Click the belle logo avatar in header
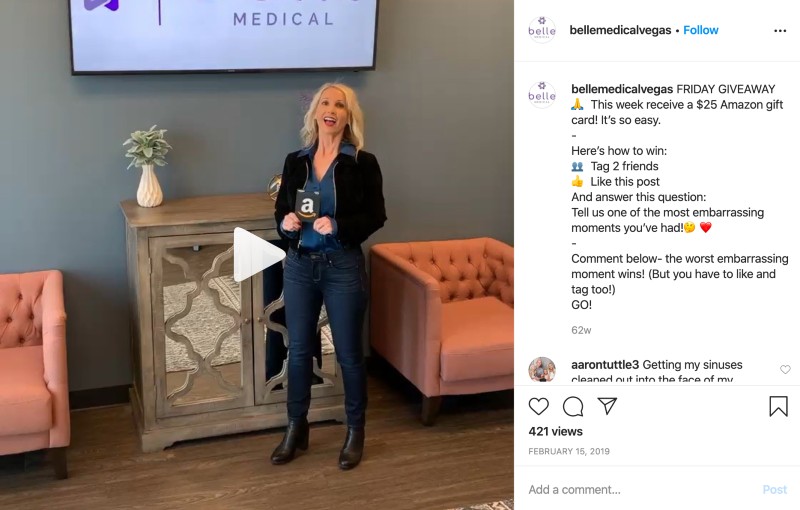 pyautogui.click(x=542, y=30)
